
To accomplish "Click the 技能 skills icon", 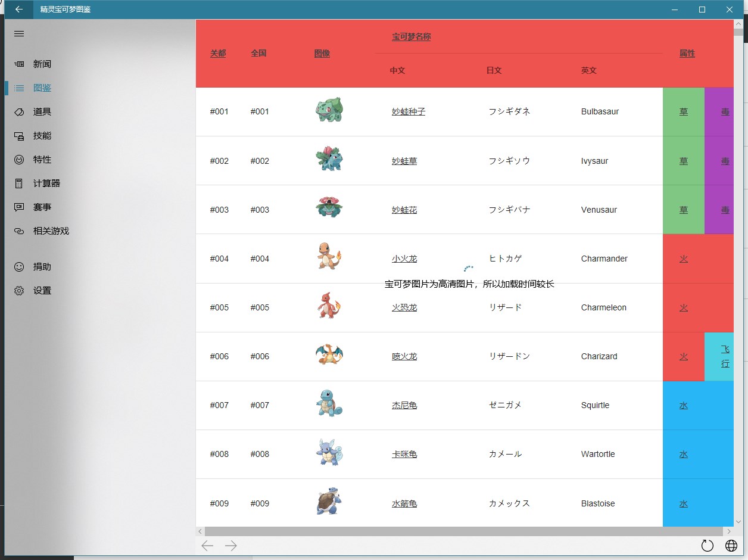I will [19, 136].
